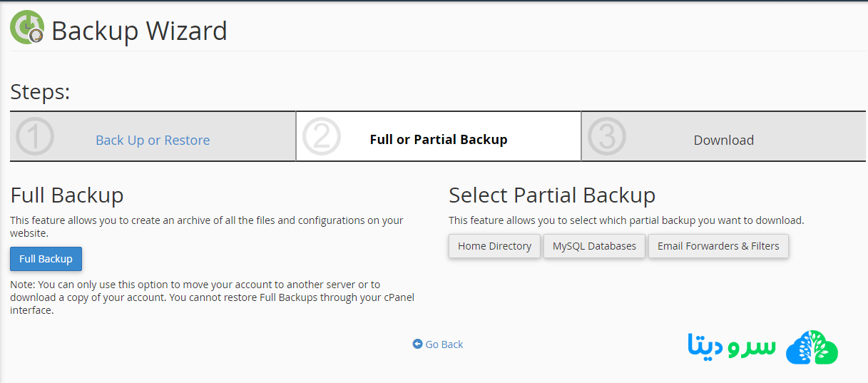Click the Full Backup restore note text

point(212,297)
